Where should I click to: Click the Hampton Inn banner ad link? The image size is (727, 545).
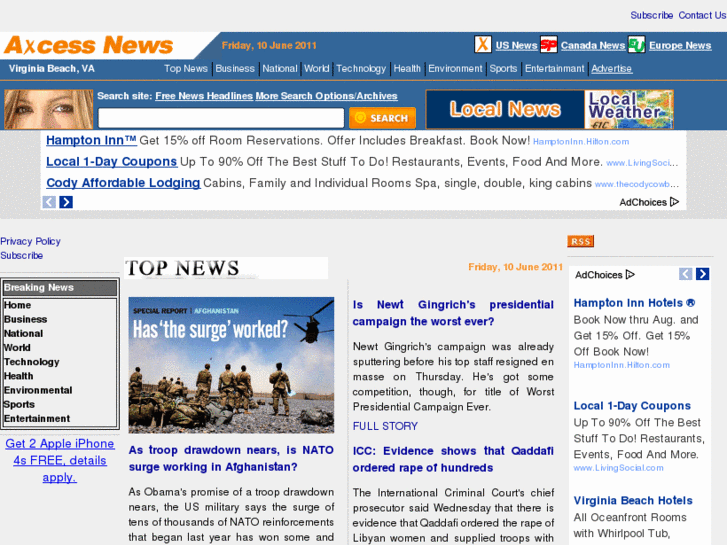[x=91, y=140]
